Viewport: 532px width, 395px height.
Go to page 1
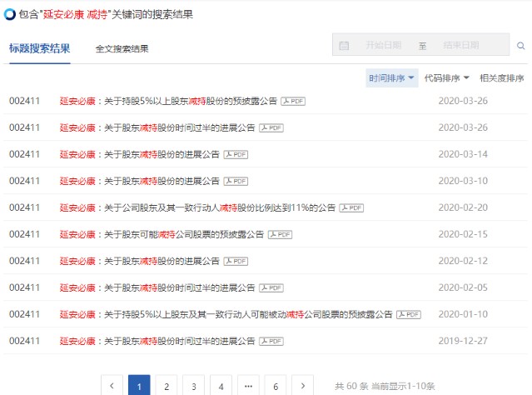(x=139, y=386)
